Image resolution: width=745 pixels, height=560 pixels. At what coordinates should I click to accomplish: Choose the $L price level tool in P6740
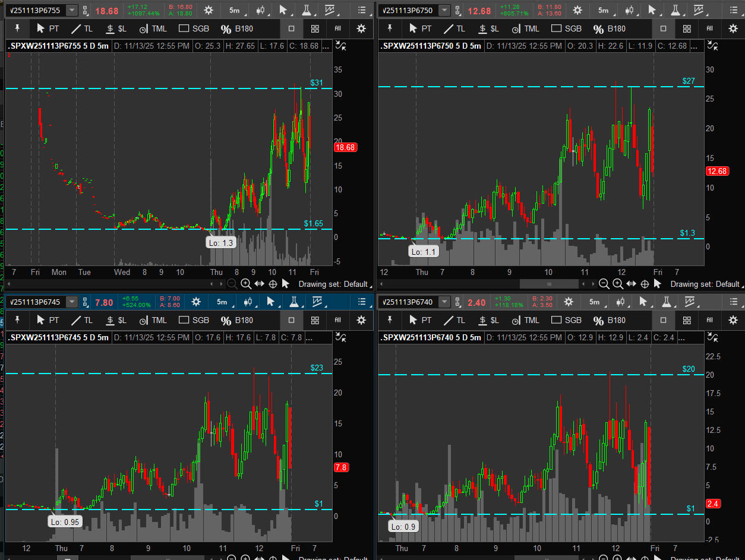(x=488, y=320)
